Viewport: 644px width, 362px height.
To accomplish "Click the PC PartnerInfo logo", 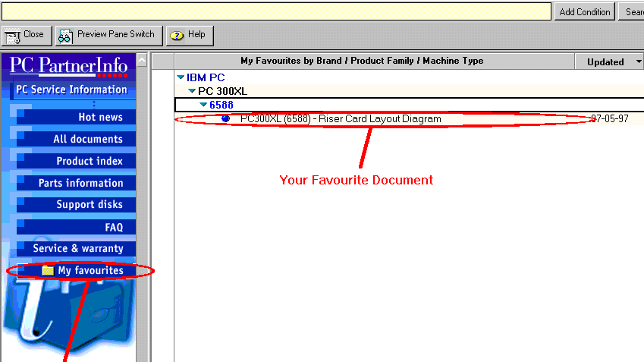I will point(68,66).
